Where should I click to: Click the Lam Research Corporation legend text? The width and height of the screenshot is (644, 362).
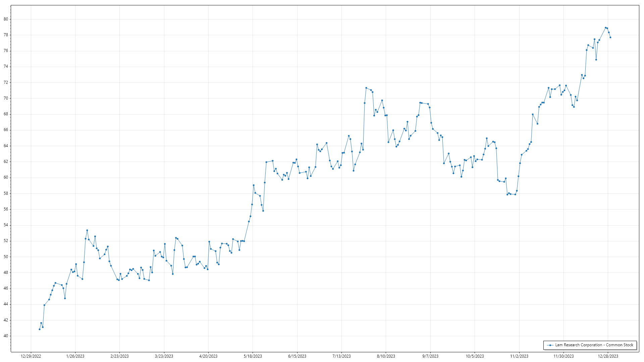tap(594, 345)
